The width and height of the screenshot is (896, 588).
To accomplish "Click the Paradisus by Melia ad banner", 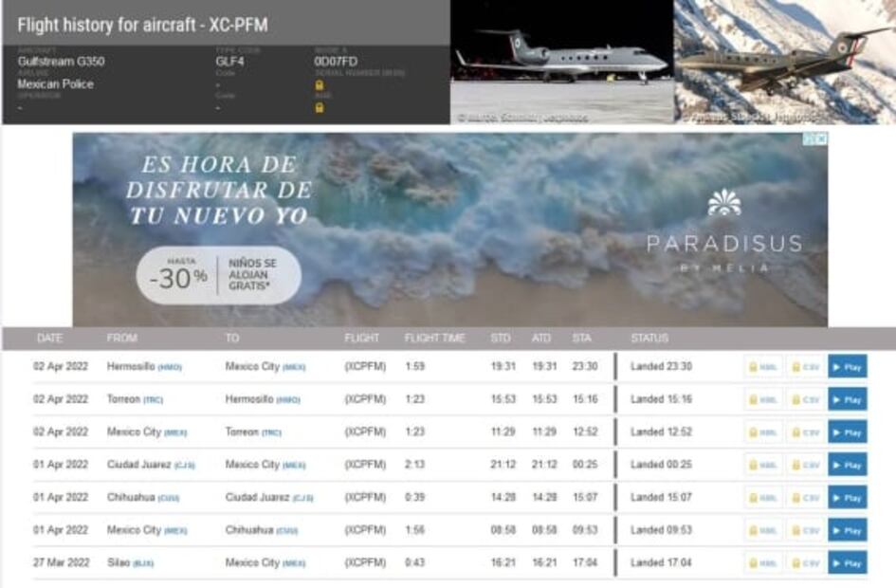I will click(449, 230).
